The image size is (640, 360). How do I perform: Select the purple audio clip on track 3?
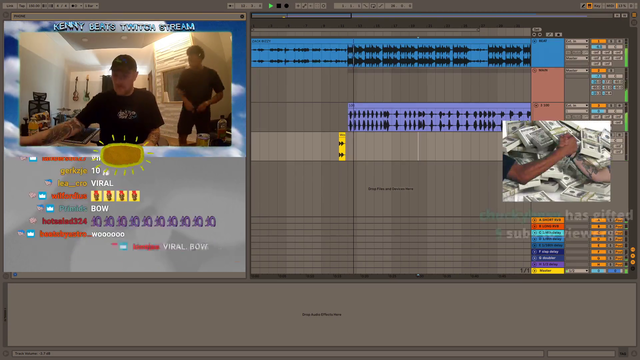click(x=439, y=117)
